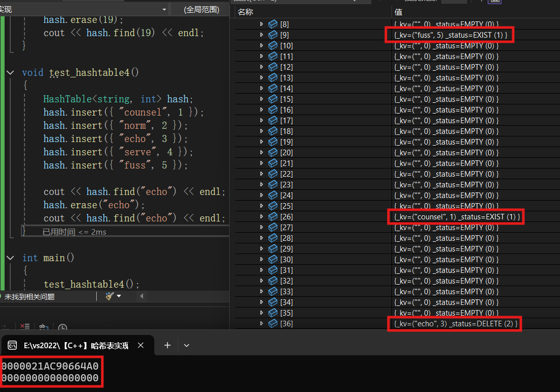Viewport: 560px width, 392px height.
Task: Switch to the E:\vs2022 哈希表实现 tab
Action: (76, 345)
